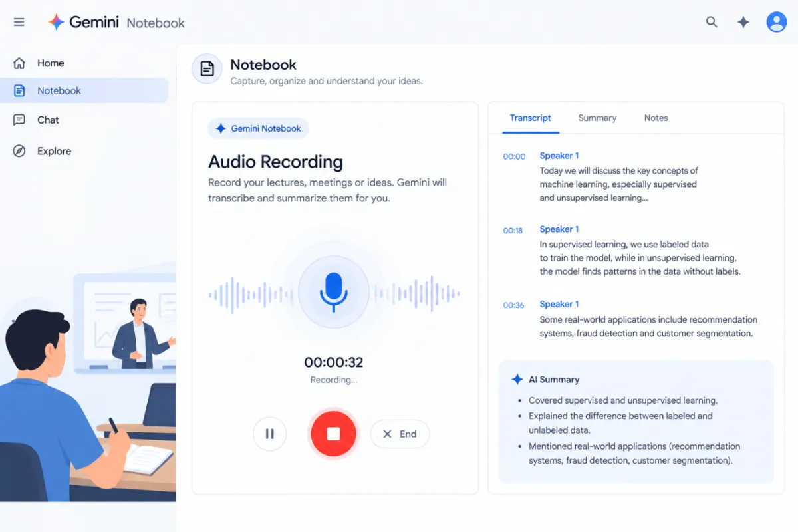Click the Gemini wordmark in header

tap(94, 22)
